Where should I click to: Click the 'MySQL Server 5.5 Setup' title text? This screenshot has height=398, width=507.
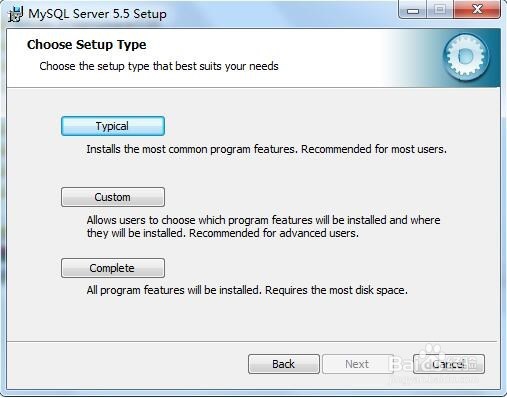point(97,14)
